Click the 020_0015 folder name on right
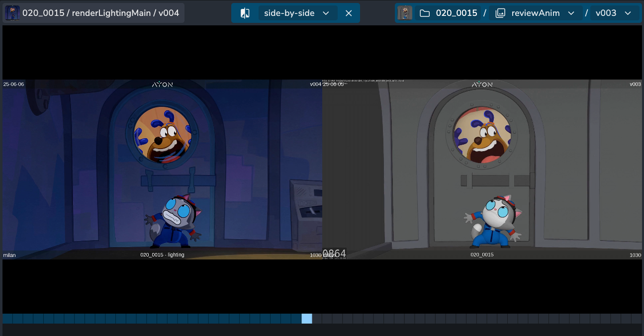Screen dimensions: 644x336 click(x=457, y=13)
